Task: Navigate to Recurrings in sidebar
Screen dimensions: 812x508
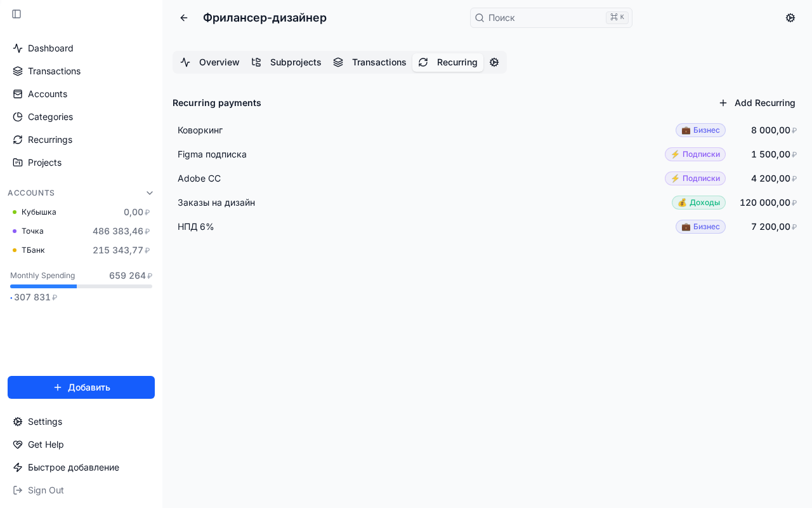Action: click(50, 140)
